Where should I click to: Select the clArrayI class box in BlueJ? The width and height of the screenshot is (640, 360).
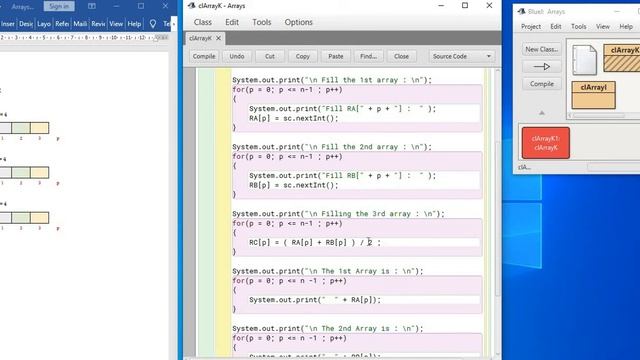click(x=593, y=95)
